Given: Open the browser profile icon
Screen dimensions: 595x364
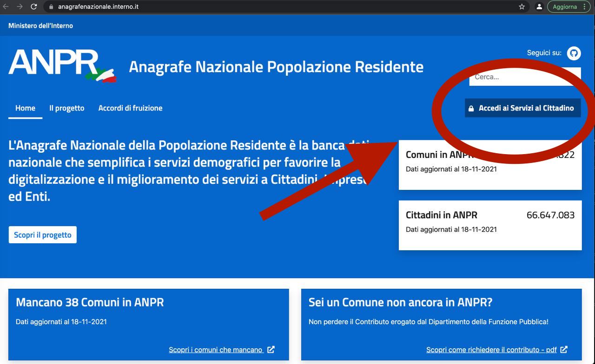Looking at the screenshot, I should pos(539,7).
